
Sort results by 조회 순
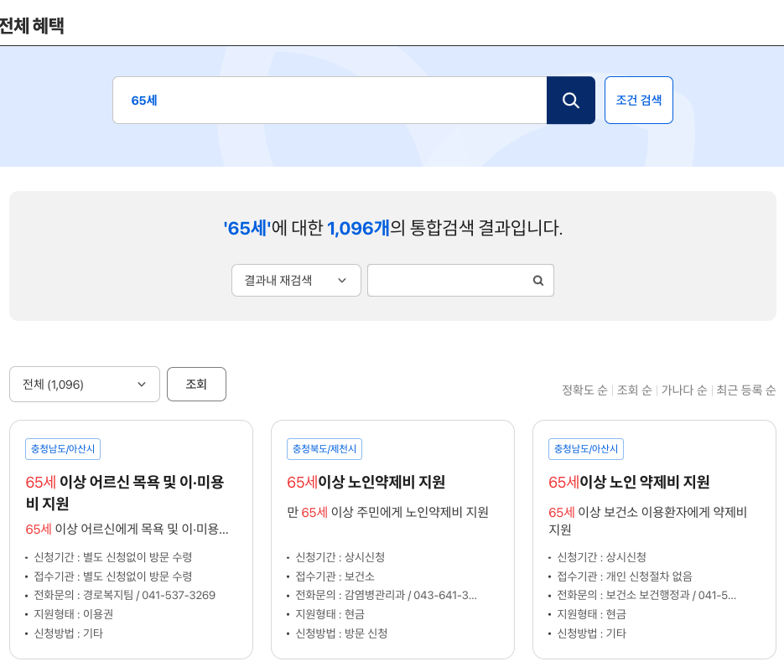click(635, 390)
